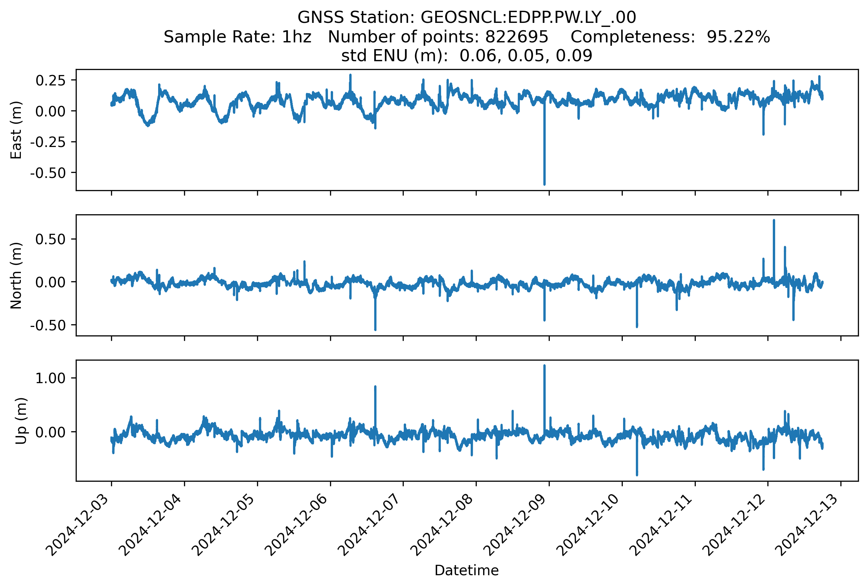Click the -0.50 tick on East axis
The height and width of the screenshot is (588, 868).
coord(48,173)
